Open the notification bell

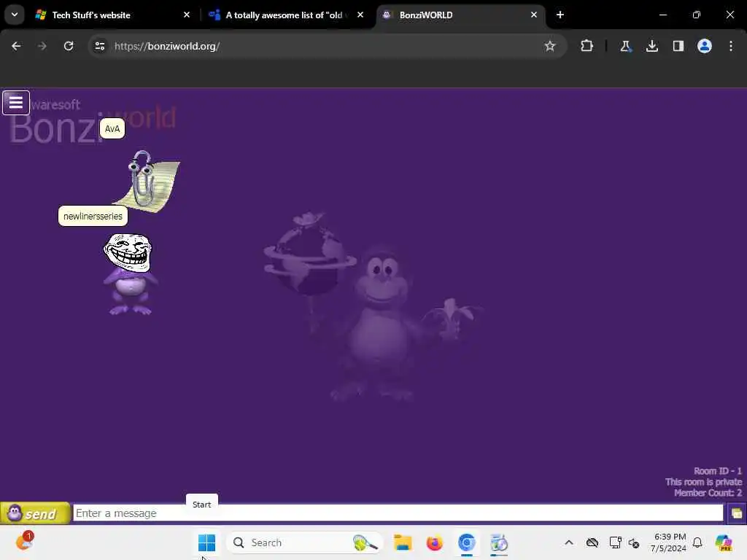[697, 542]
